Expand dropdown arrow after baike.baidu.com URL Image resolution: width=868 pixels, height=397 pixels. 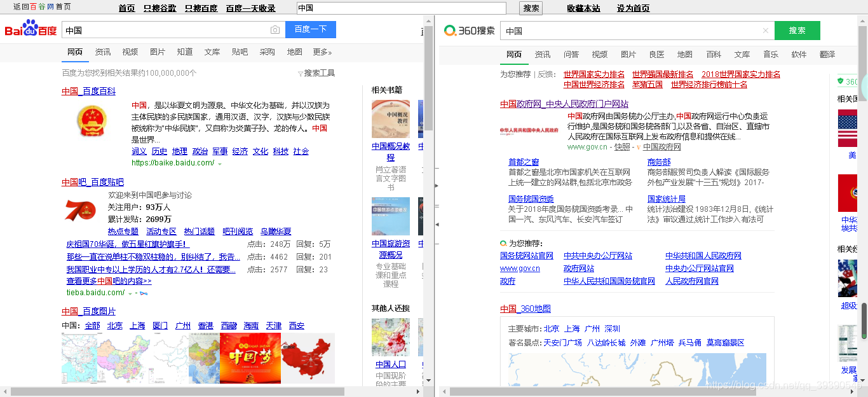point(220,164)
